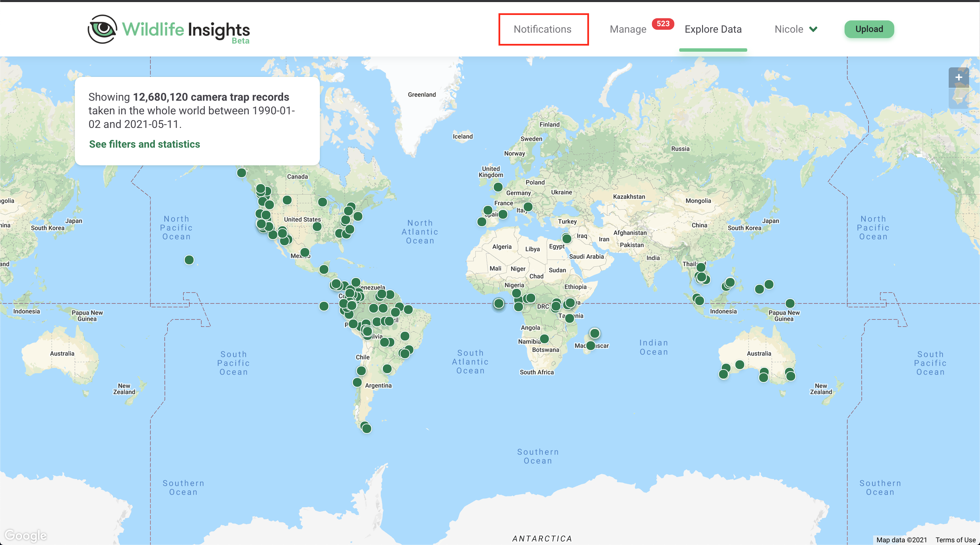
Task: Select the northernmost marker in western Canada
Action: (x=242, y=173)
